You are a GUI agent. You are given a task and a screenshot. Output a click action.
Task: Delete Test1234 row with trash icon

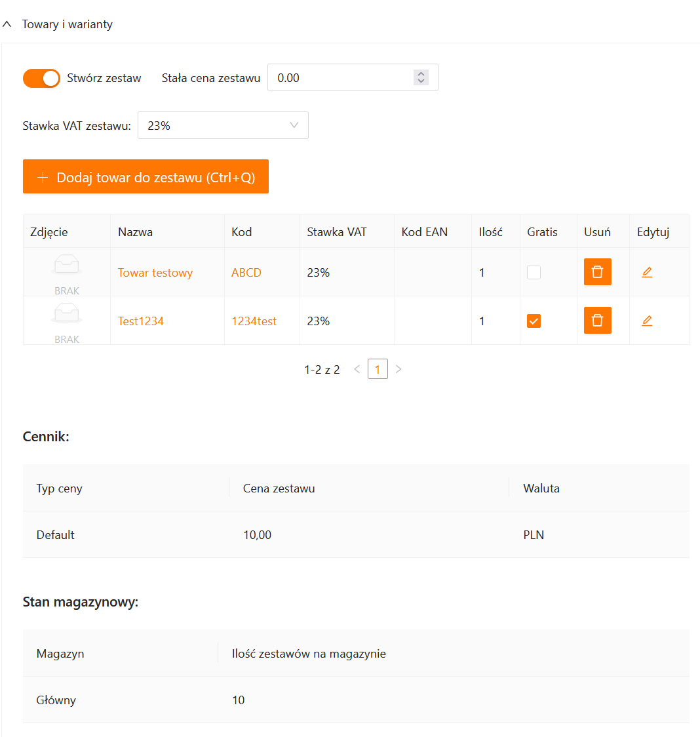pyautogui.click(x=597, y=321)
